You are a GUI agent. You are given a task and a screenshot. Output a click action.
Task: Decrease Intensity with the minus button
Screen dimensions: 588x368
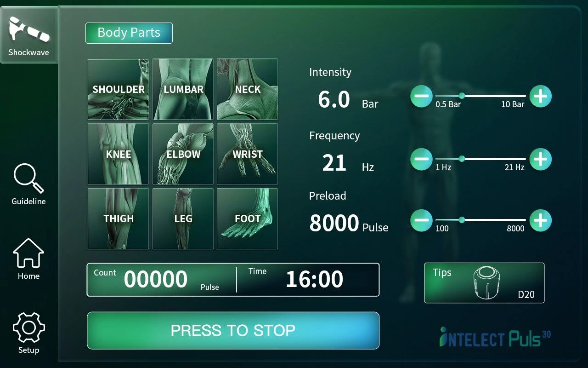[421, 97]
